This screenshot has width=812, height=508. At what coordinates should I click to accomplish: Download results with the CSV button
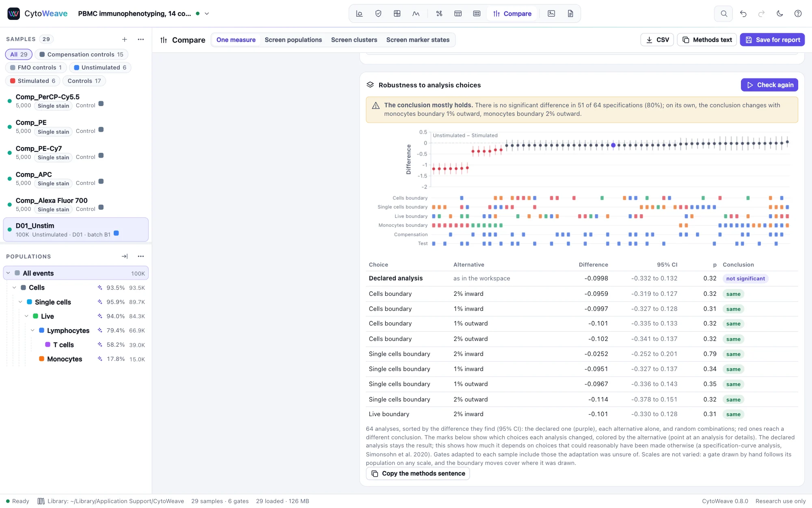tap(657, 40)
